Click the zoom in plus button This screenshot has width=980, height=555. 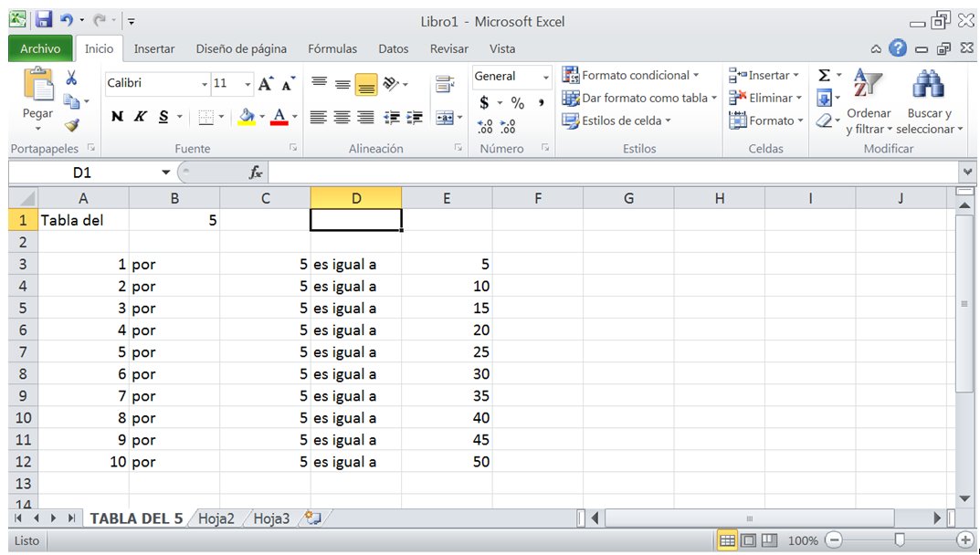tap(965, 540)
